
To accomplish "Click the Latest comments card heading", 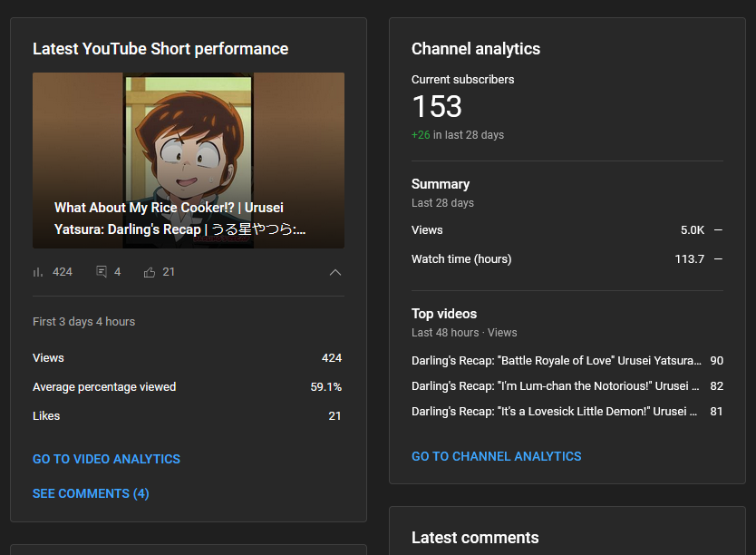I will click(x=475, y=538).
